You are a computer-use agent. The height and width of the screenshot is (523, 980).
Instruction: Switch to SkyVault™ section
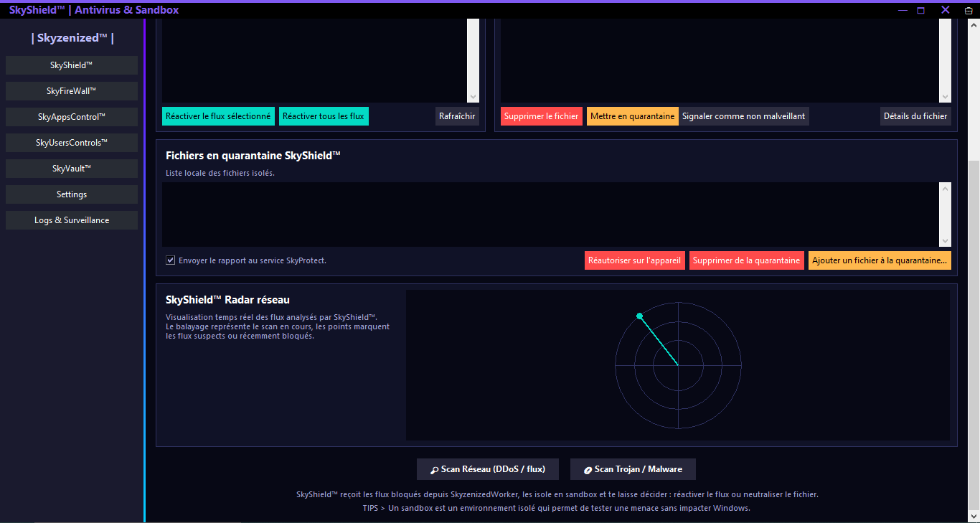coord(72,169)
